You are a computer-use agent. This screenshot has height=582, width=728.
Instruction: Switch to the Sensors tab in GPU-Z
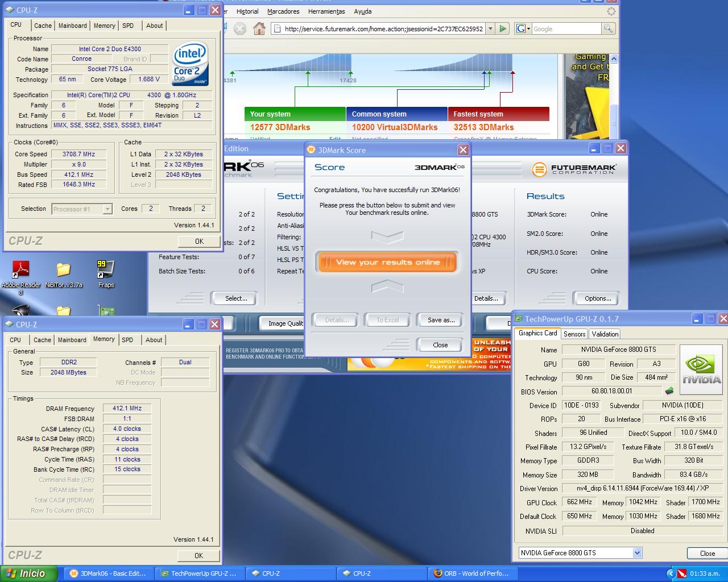574,334
